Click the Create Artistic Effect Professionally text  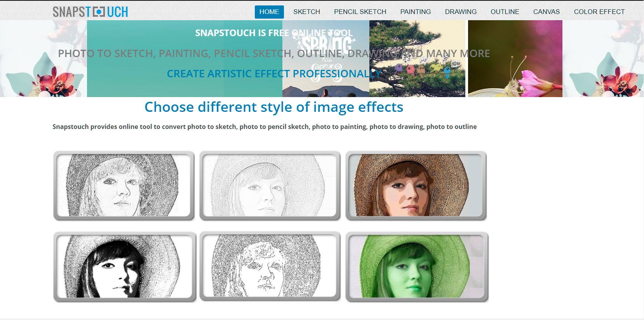tap(274, 73)
